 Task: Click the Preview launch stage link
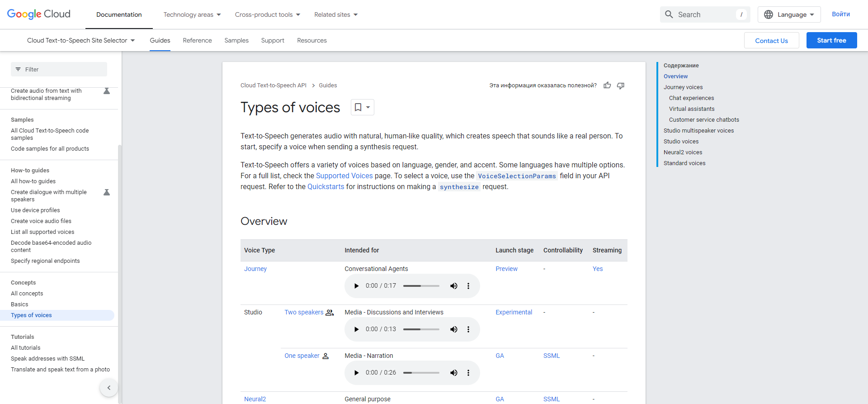506,269
